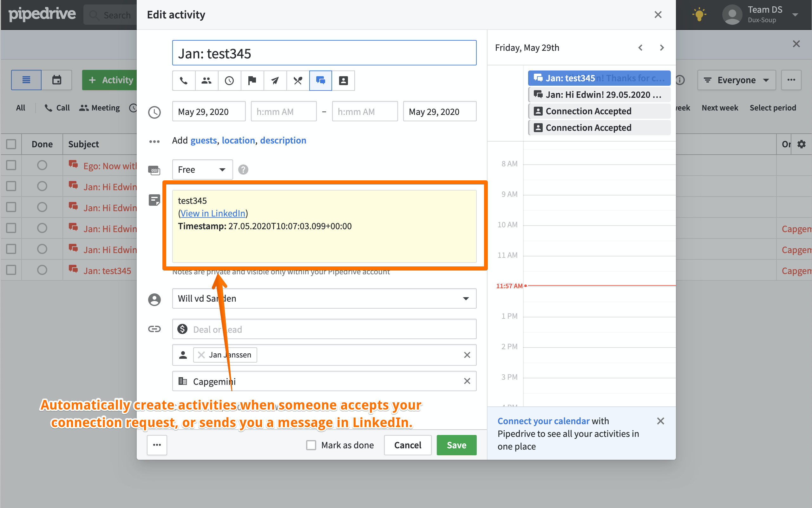Select the chat message activity type icon
Screen dimensions: 812x508
tap(320, 81)
